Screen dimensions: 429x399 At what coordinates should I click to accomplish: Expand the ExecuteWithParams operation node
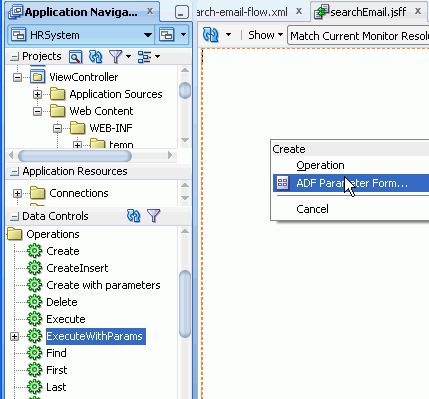coord(14,337)
